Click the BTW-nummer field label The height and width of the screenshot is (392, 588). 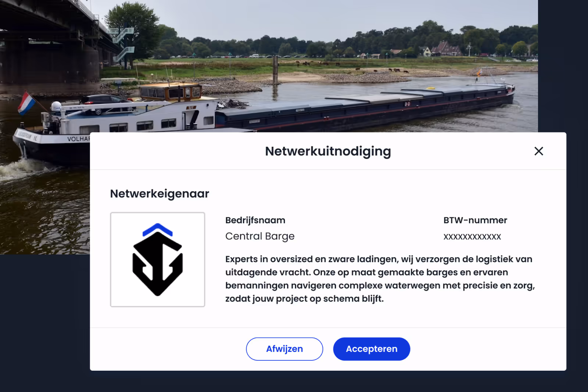475,220
